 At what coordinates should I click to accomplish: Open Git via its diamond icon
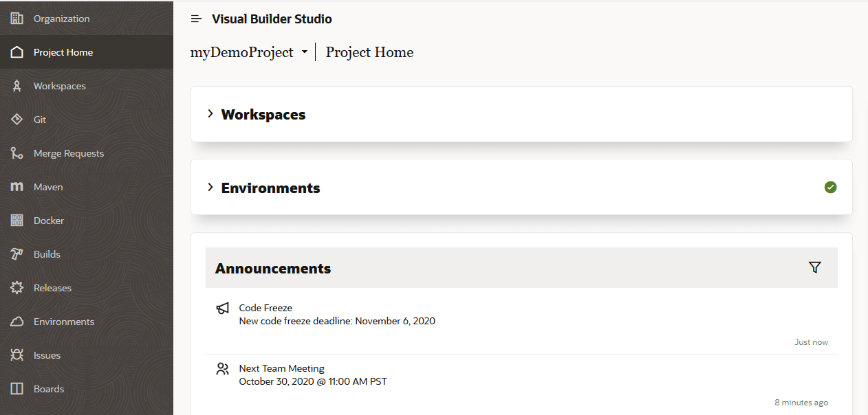17,120
